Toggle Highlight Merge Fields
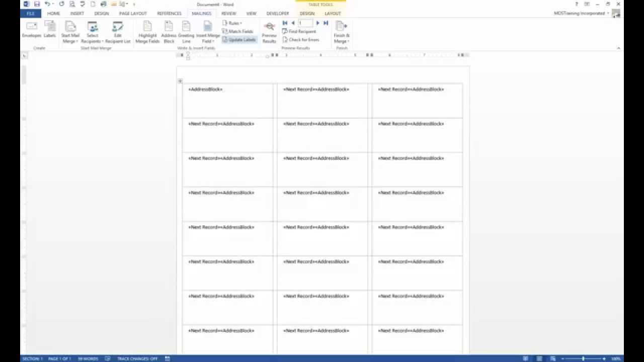 point(147,32)
